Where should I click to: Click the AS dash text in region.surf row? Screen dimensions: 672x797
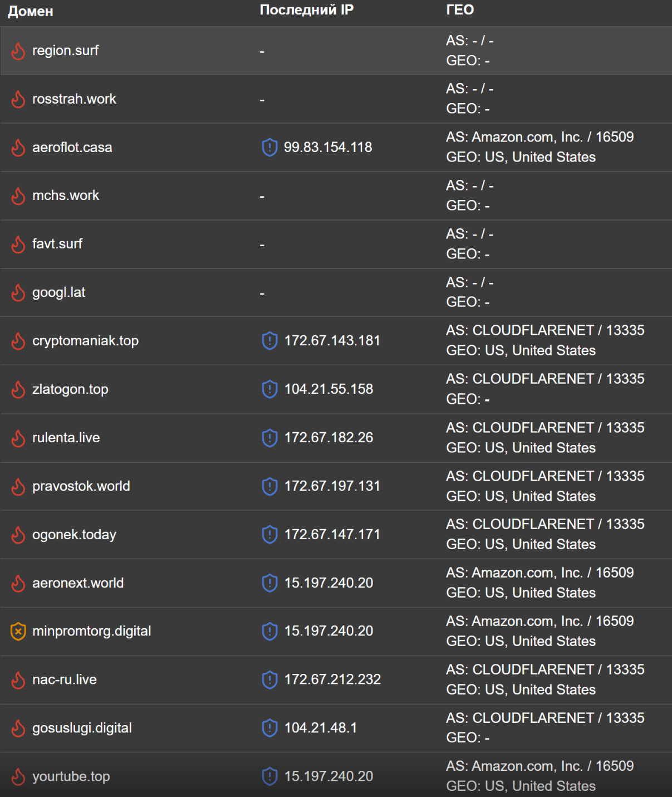point(469,41)
